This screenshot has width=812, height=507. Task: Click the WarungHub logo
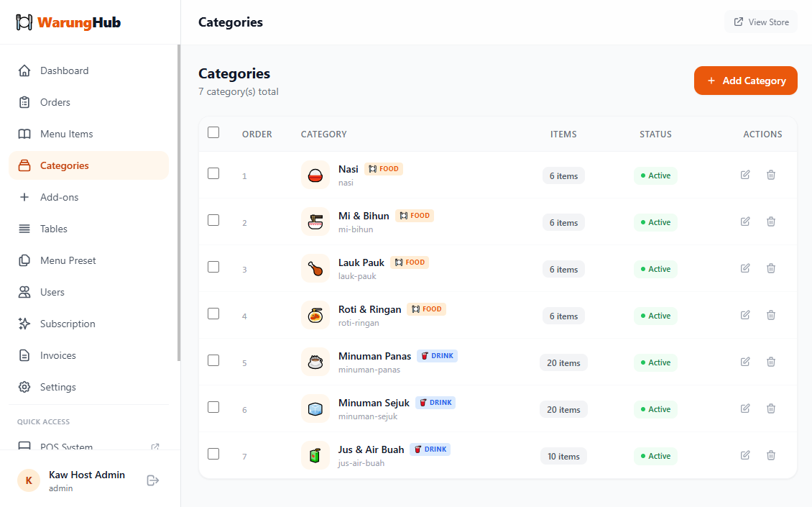[x=69, y=22]
